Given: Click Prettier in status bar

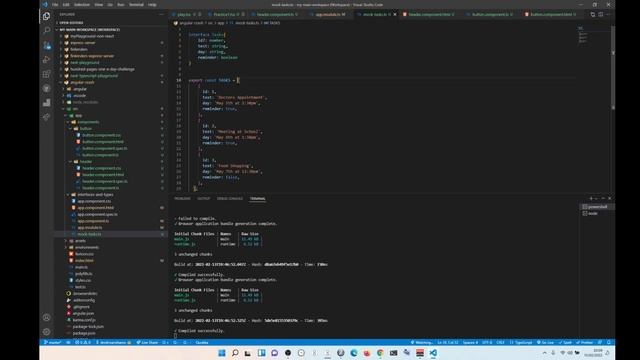Looking at the screenshot, I should [584, 342].
